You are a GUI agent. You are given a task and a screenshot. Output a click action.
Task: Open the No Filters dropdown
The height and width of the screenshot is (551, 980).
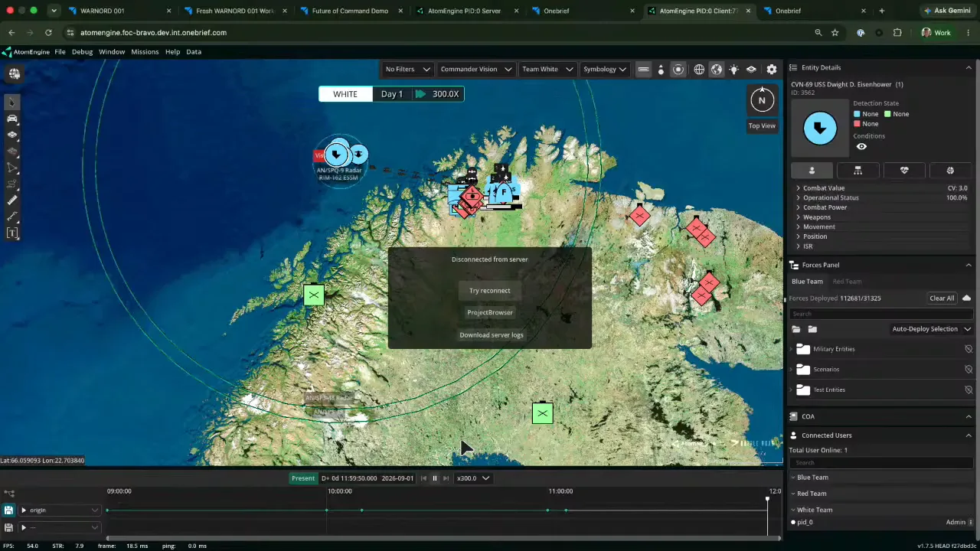(408, 69)
